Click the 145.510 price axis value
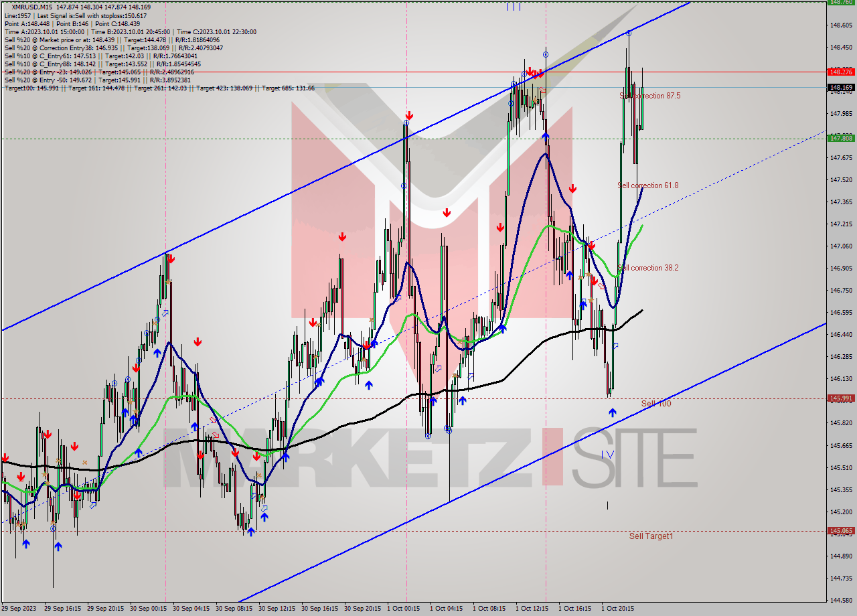 click(841, 467)
